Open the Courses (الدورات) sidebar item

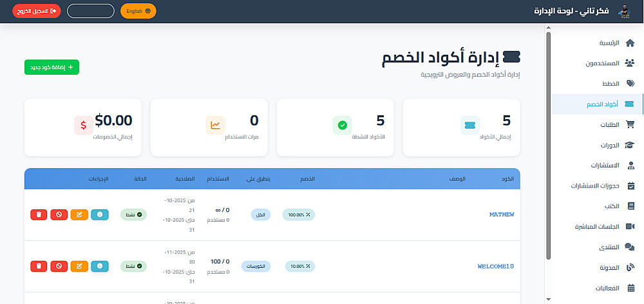[x=598, y=145]
